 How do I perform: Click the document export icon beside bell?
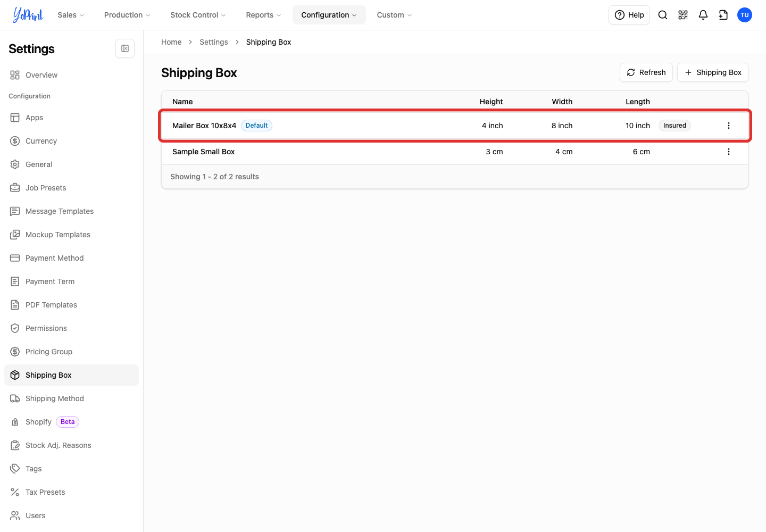tap(723, 15)
